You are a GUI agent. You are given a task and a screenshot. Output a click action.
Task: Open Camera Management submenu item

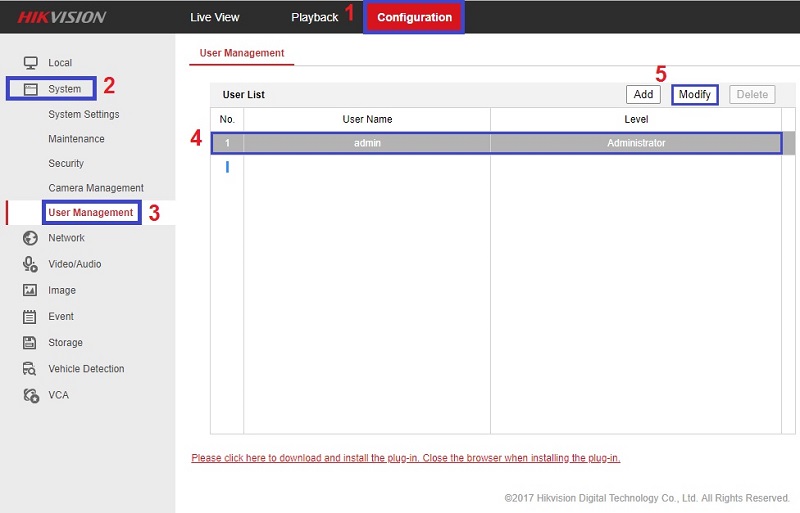click(x=96, y=188)
